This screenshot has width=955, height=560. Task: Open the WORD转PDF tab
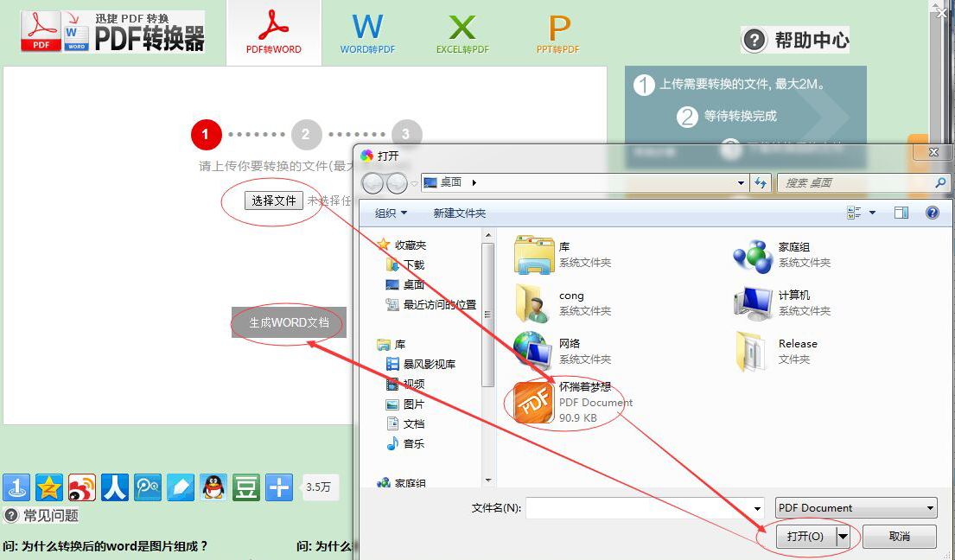click(x=367, y=33)
